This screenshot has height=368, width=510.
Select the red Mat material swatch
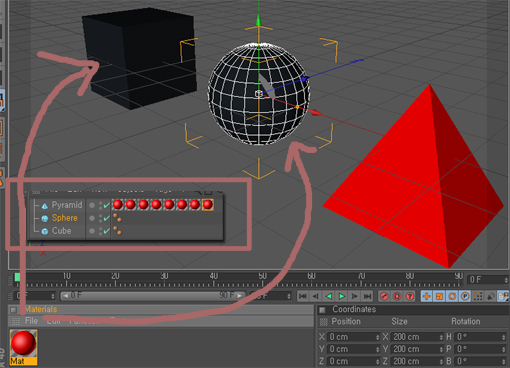[x=23, y=347]
